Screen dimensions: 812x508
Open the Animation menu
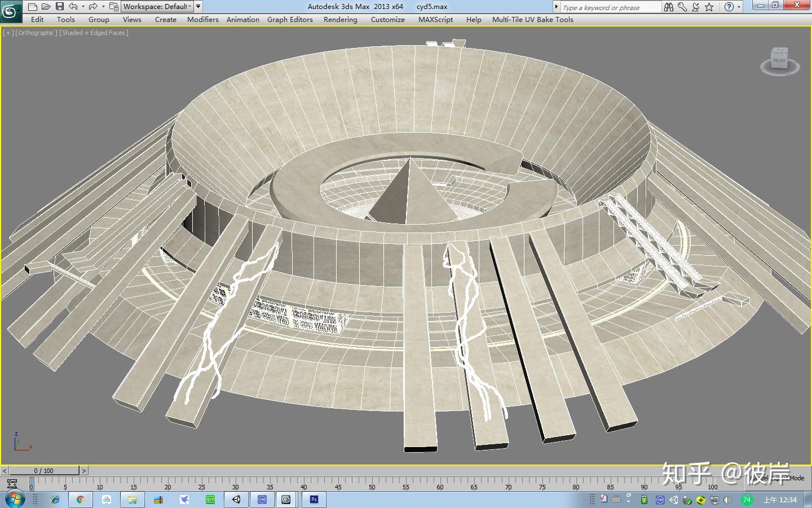tap(243, 19)
